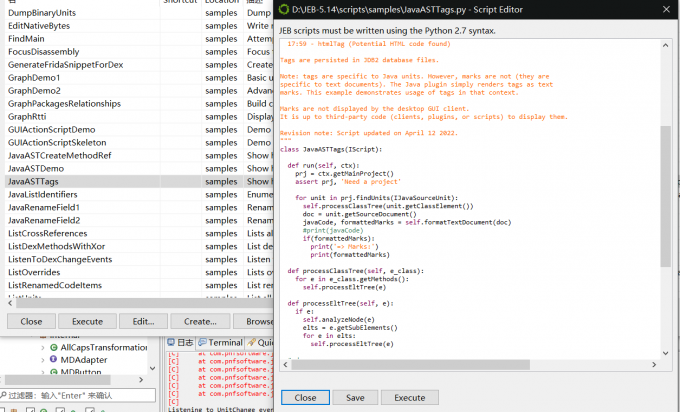Select the JavaASTDemo script row

pos(139,169)
